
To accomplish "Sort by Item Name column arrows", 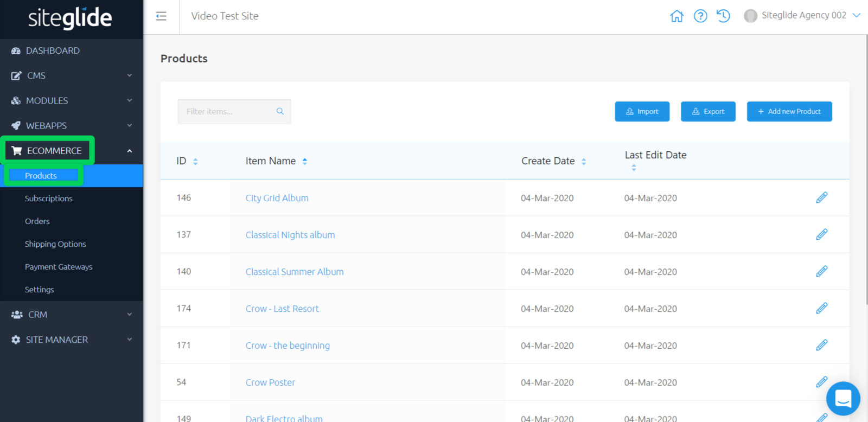I will (x=305, y=162).
